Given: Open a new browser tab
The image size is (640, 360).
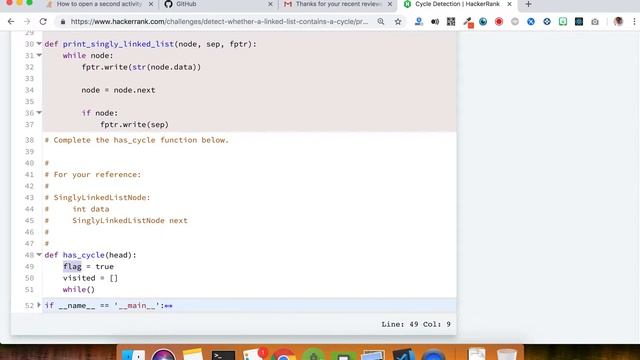Looking at the screenshot, I should tap(528, 4).
